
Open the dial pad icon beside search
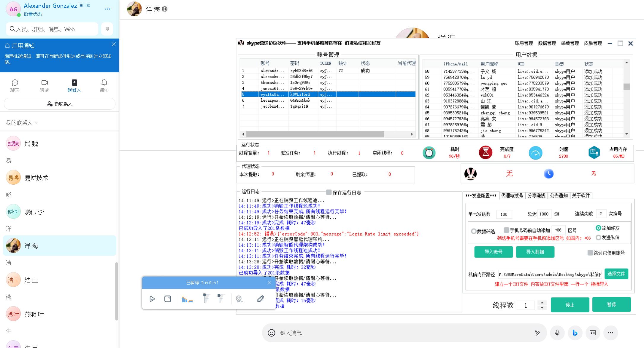[x=107, y=29]
